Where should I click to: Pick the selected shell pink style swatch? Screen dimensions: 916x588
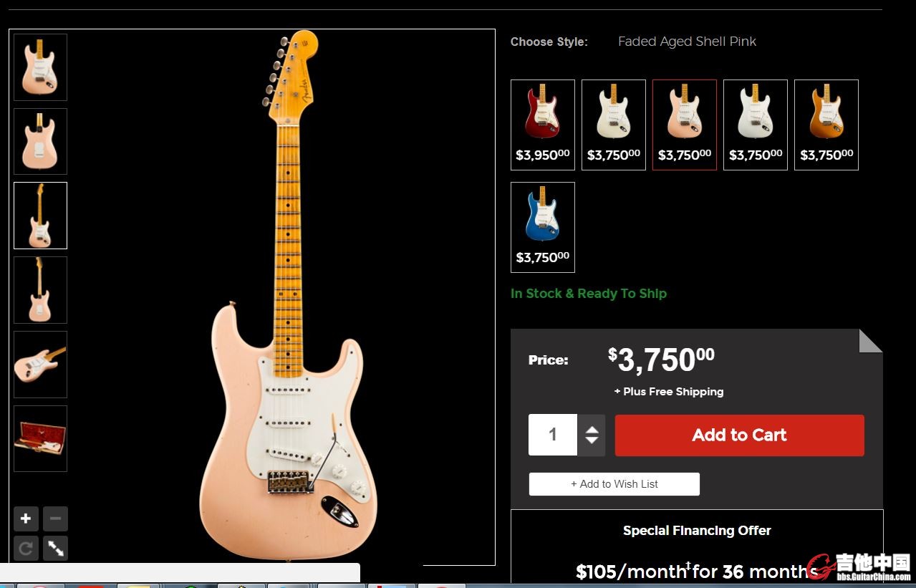click(x=685, y=125)
